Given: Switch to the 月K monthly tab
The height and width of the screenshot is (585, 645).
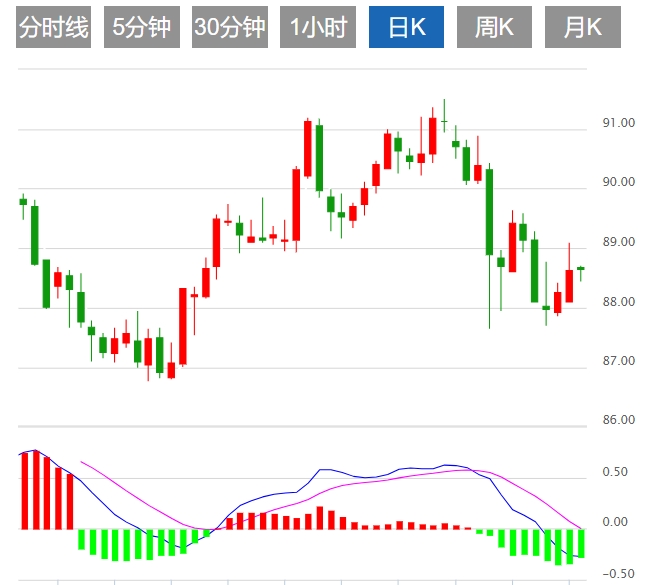Looking at the screenshot, I should pyautogui.click(x=583, y=27).
